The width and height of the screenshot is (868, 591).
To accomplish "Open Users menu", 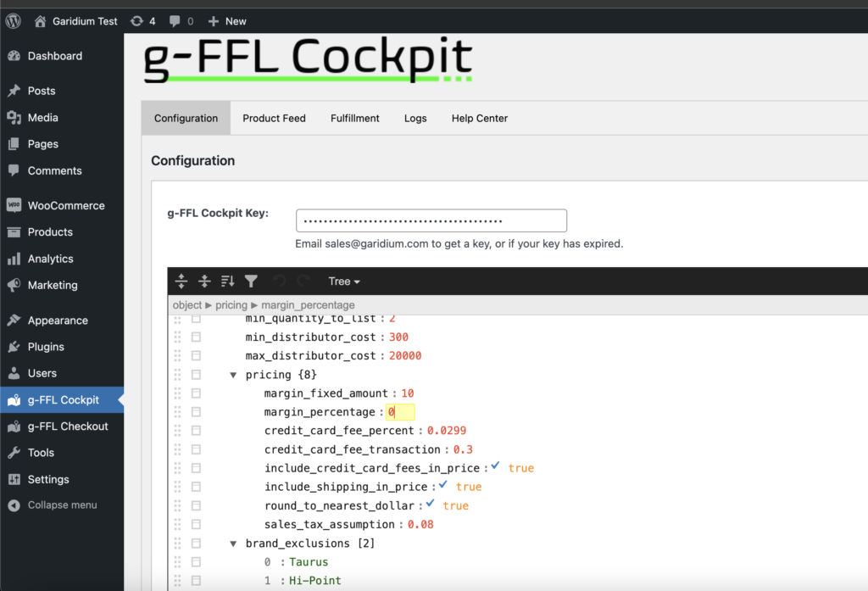I will pyautogui.click(x=42, y=373).
